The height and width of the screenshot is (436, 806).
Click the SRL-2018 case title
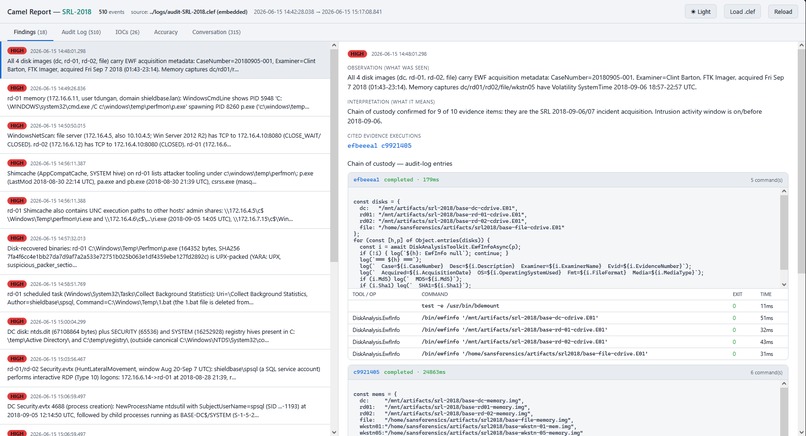click(77, 11)
